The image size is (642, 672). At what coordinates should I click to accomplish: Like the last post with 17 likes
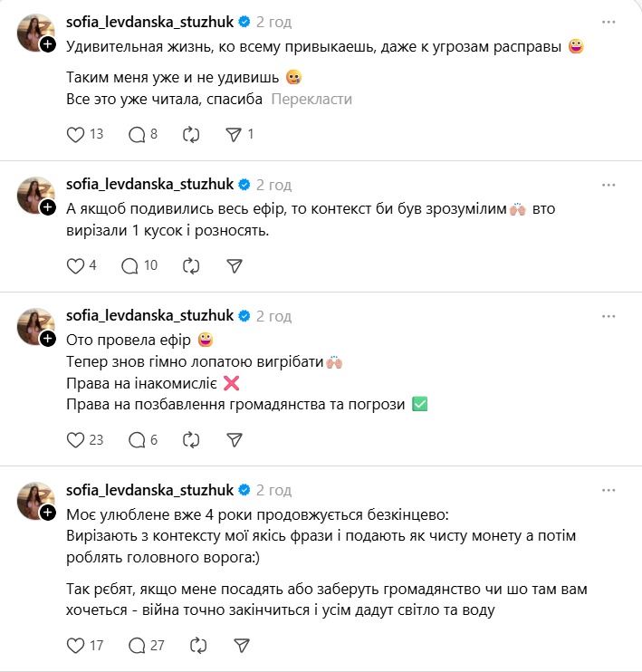click(x=76, y=646)
